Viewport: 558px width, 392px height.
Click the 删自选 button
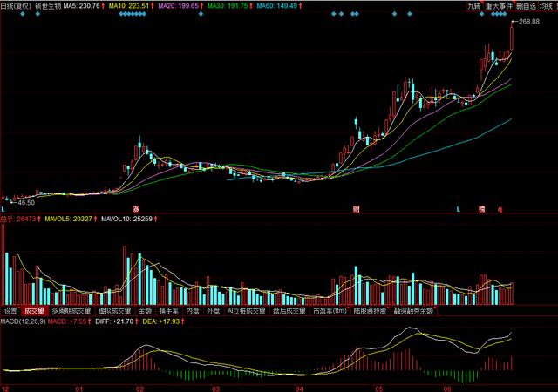(x=525, y=5)
